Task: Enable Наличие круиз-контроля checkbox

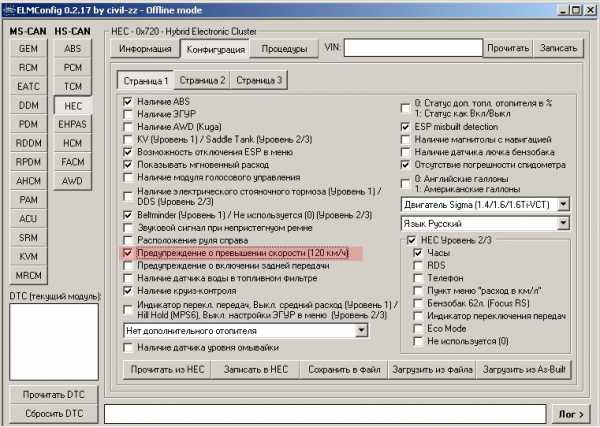Action: (x=128, y=290)
